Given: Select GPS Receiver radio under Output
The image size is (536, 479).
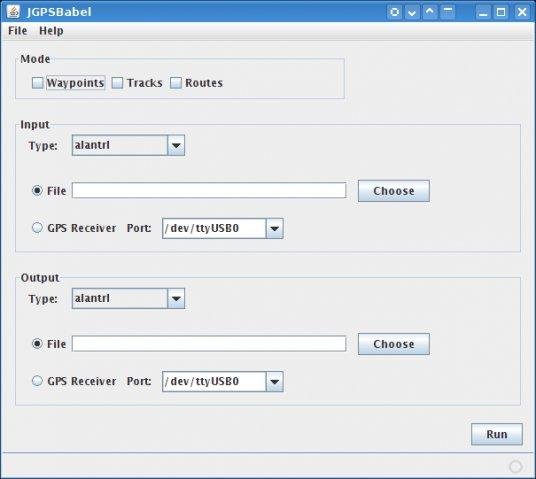Looking at the screenshot, I should pos(37,381).
